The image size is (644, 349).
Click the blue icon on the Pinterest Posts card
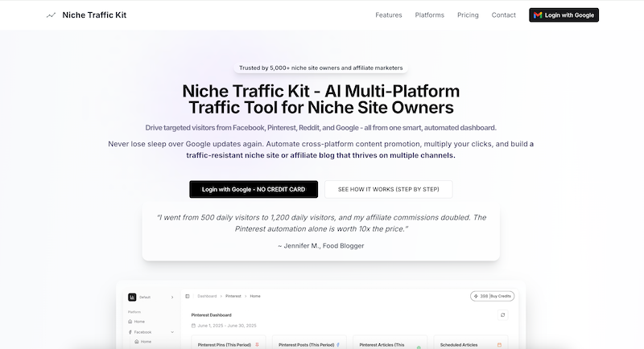pos(338,345)
